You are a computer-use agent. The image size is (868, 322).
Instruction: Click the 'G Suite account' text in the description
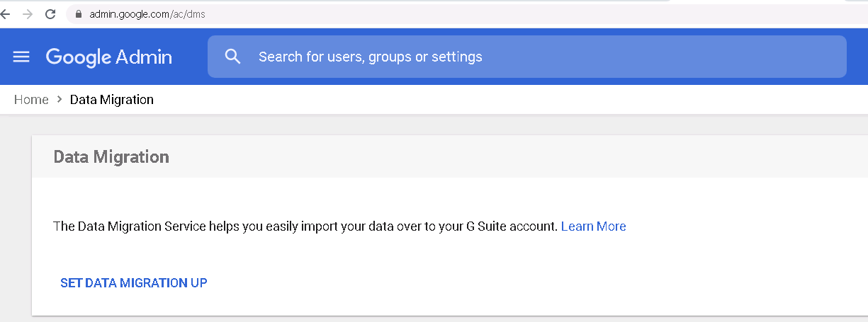pos(514,226)
